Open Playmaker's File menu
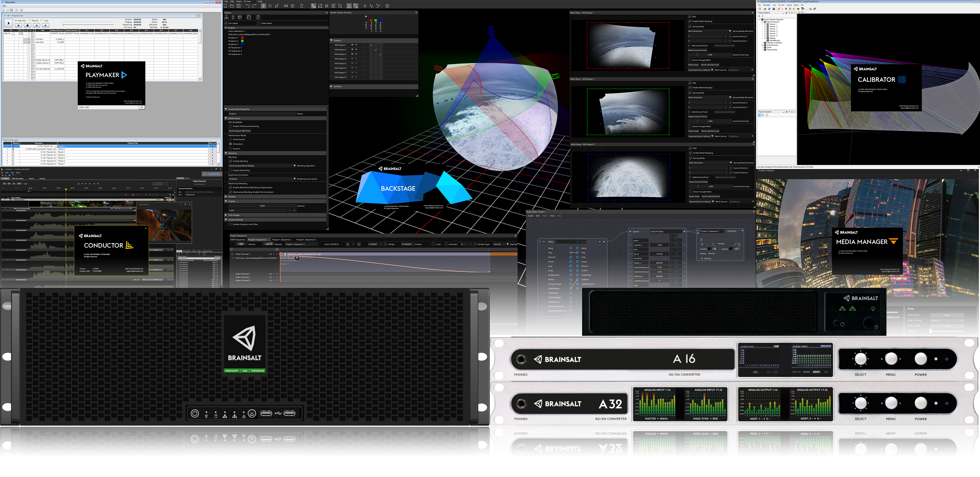The height and width of the screenshot is (477, 980). click(4, 6)
